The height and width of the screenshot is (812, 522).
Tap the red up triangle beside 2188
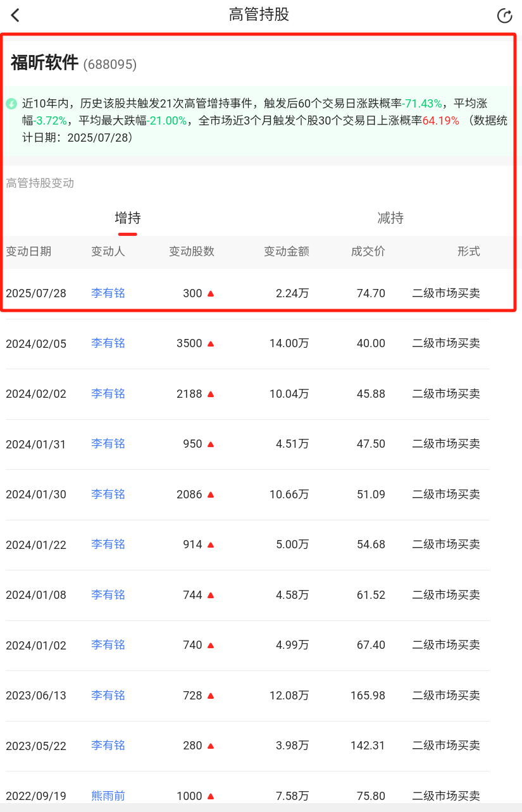point(211,394)
